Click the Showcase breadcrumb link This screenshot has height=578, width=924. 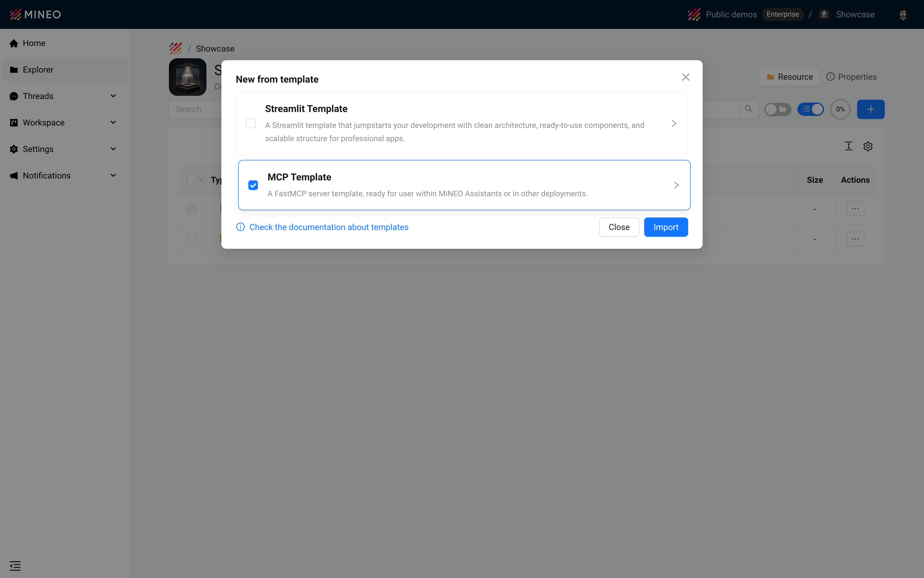tap(215, 49)
